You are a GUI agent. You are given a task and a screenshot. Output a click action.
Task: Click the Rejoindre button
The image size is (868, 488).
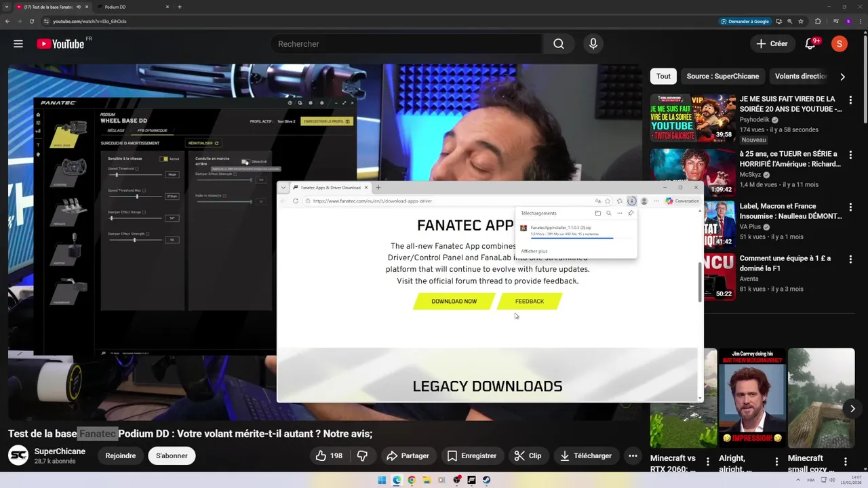pos(121,455)
